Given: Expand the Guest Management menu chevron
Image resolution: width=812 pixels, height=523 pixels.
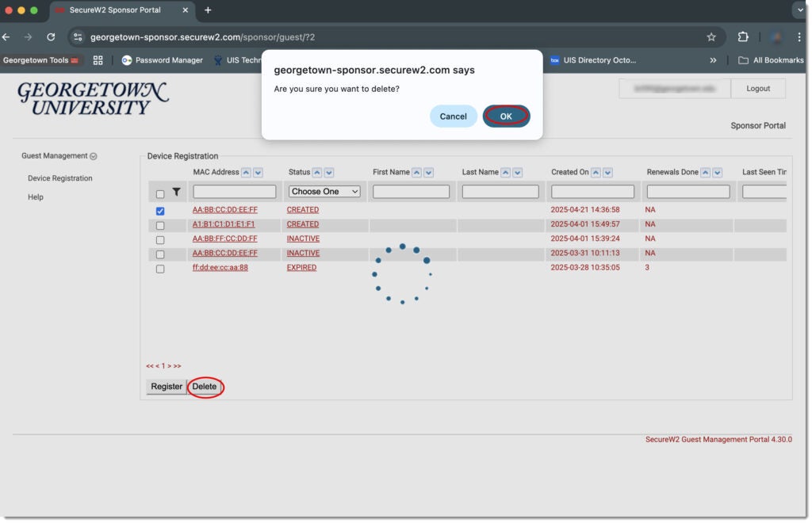Looking at the screenshot, I should [94, 157].
